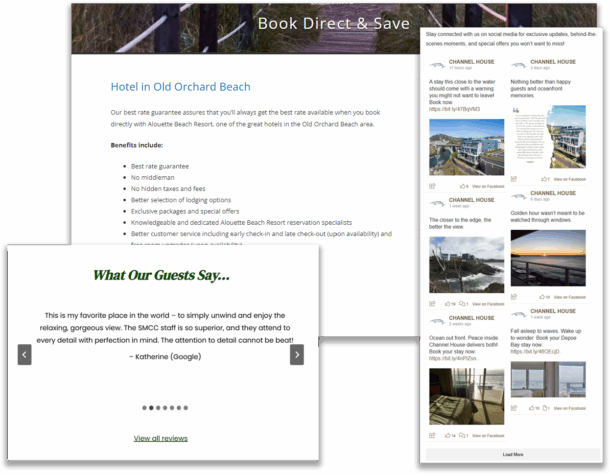This screenshot has height=474, width=610.
Task: View 'A stay this close' post on Facebook
Action: tap(488, 186)
